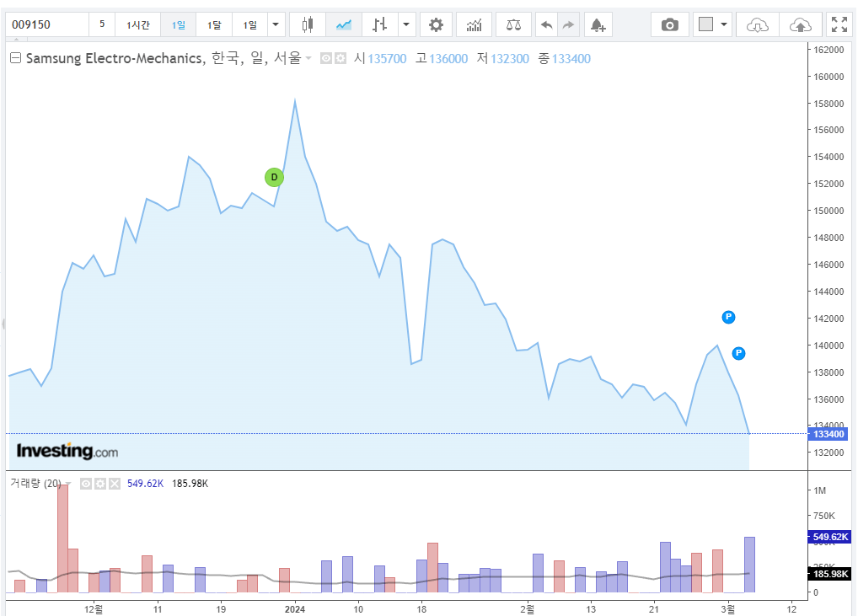Click the open price value 135700
Viewport: 858px width, 616px height.
[x=387, y=58]
